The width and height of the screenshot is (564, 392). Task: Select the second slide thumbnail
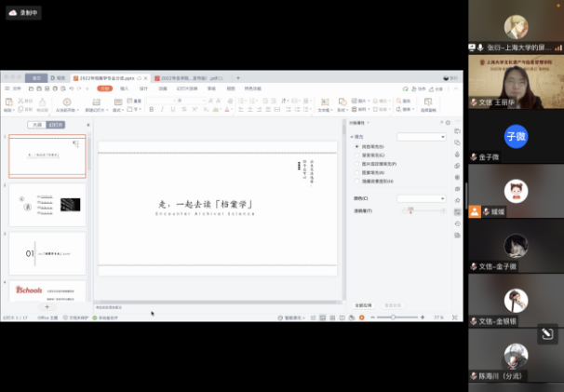tap(48, 205)
